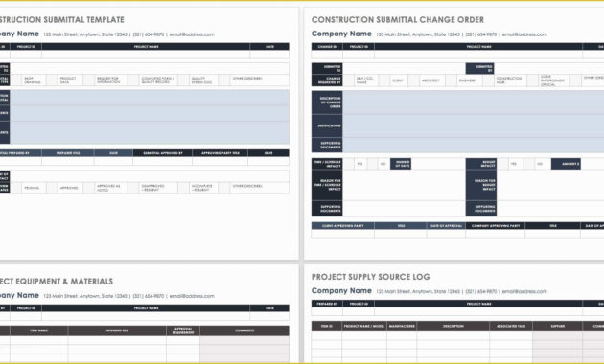Click the Project Name field in Equipment & Materials

146,316
